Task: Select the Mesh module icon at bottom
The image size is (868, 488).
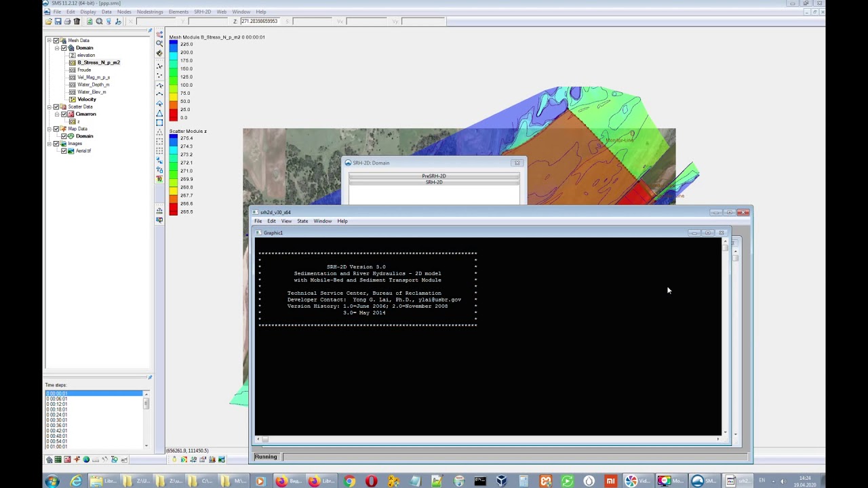Action: (49, 460)
